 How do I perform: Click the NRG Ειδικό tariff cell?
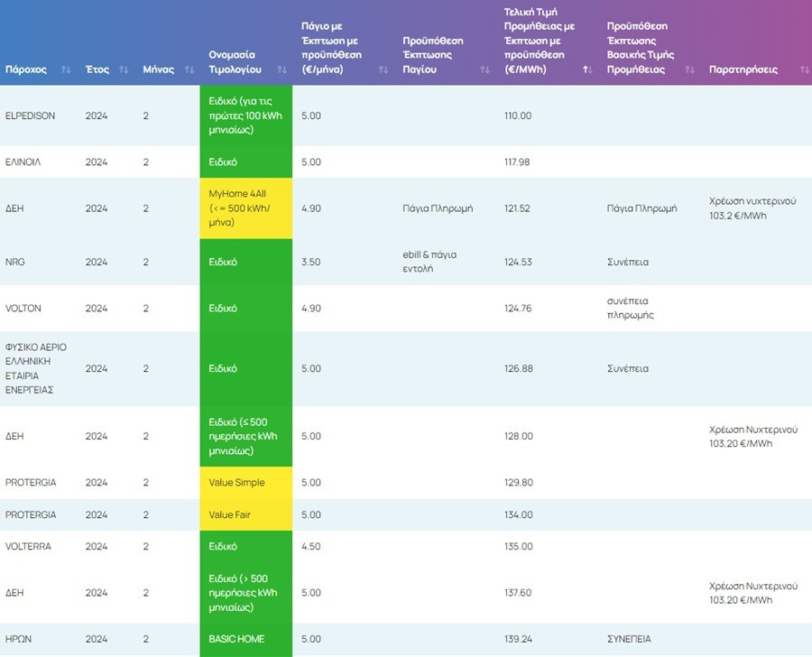[x=246, y=262]
